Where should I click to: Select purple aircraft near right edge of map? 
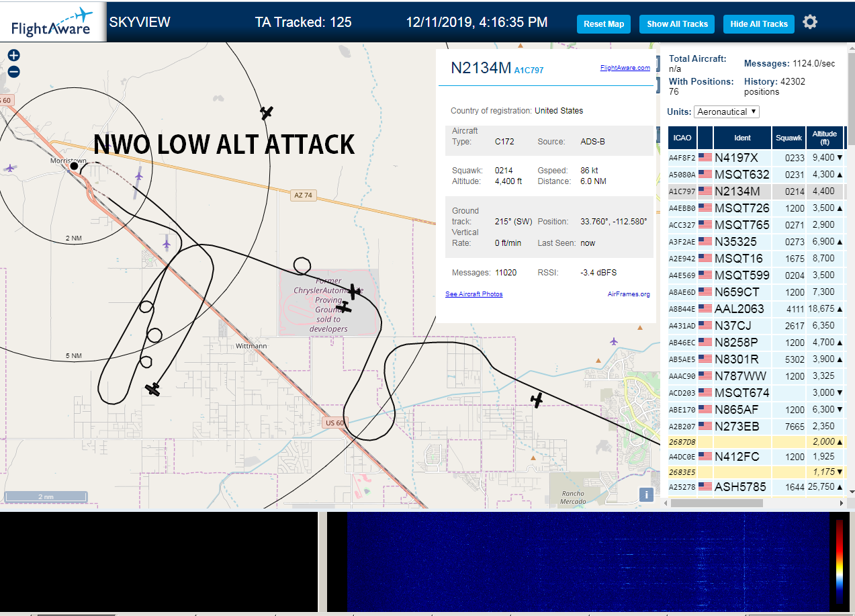click(614, 341)
